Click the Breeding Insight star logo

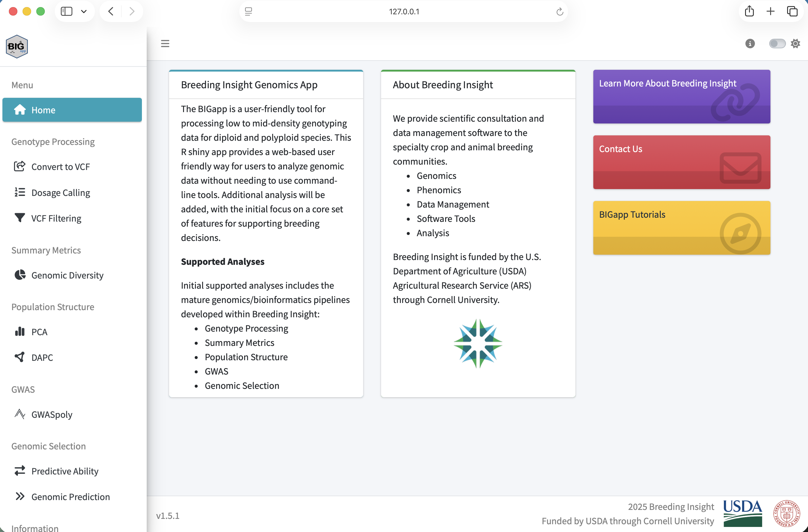click(x=478, y=343)
